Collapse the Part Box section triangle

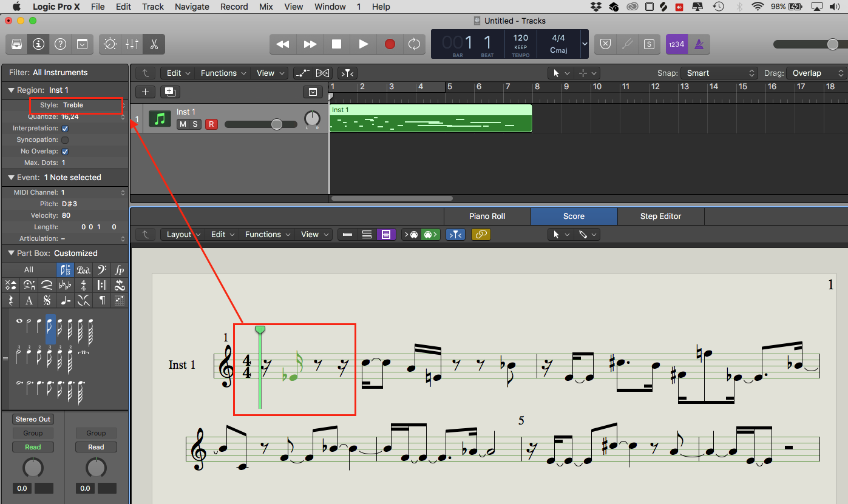[11, 254]
